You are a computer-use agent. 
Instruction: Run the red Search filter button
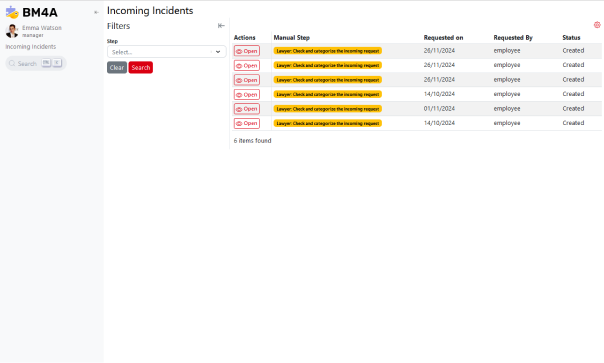[141, 67]
